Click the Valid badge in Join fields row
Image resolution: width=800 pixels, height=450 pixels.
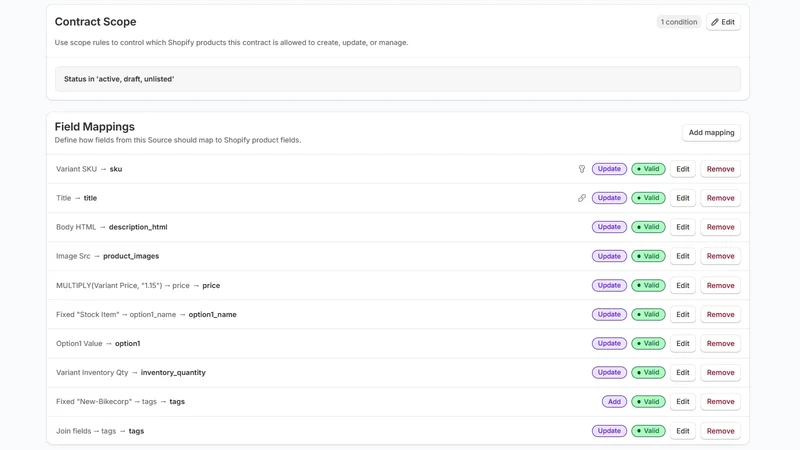pyautogui.click(x=648, y=431)
